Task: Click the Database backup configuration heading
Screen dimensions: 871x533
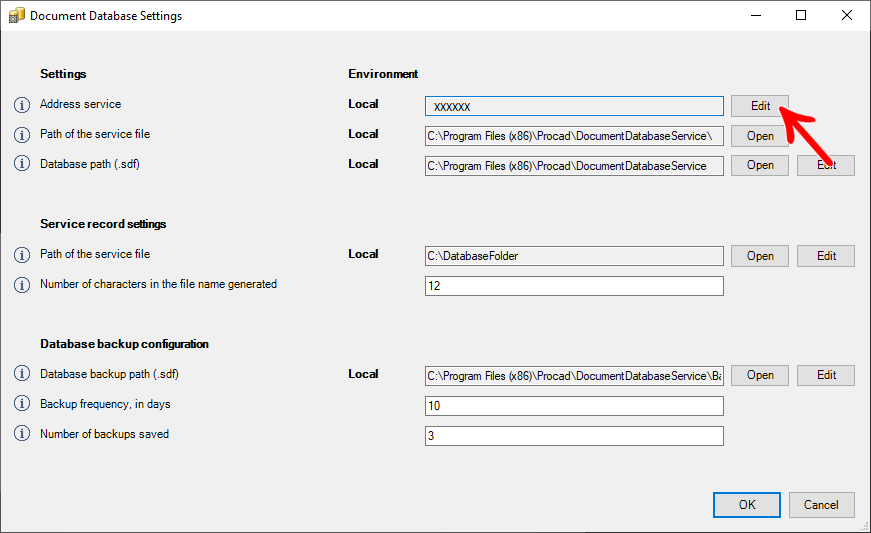Action: click(x=124, y=344)
